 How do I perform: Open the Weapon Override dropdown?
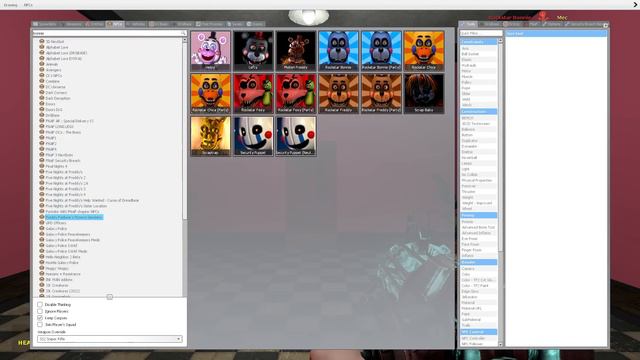tap(110, 339)
